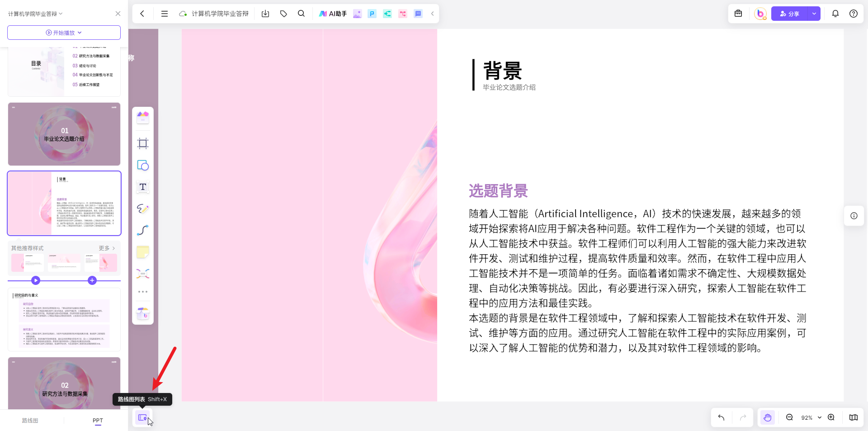This screenshot has height=431, width=868.
Task: Choose the first recommended style thumbnail
Action: [x=28, y=263]
